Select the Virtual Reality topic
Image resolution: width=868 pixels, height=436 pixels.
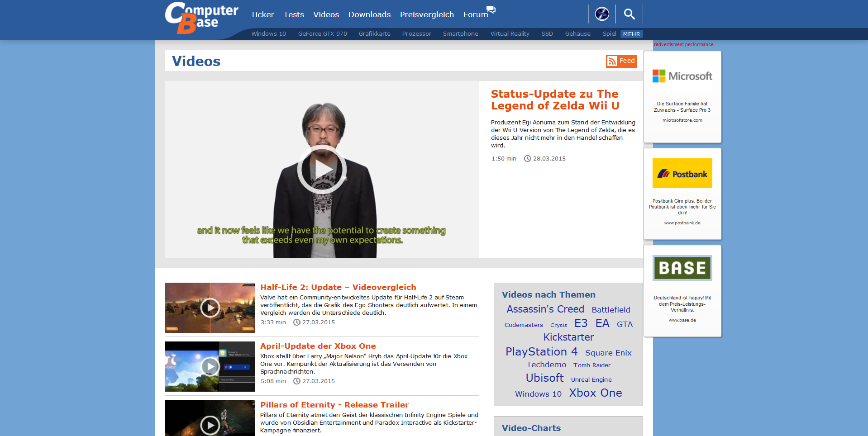click(510, 34)
